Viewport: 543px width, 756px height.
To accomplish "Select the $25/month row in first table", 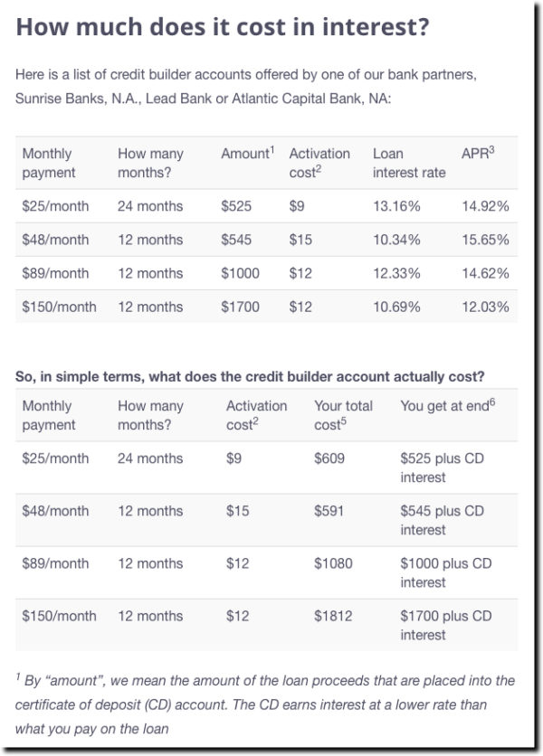I will coord(266,206).
